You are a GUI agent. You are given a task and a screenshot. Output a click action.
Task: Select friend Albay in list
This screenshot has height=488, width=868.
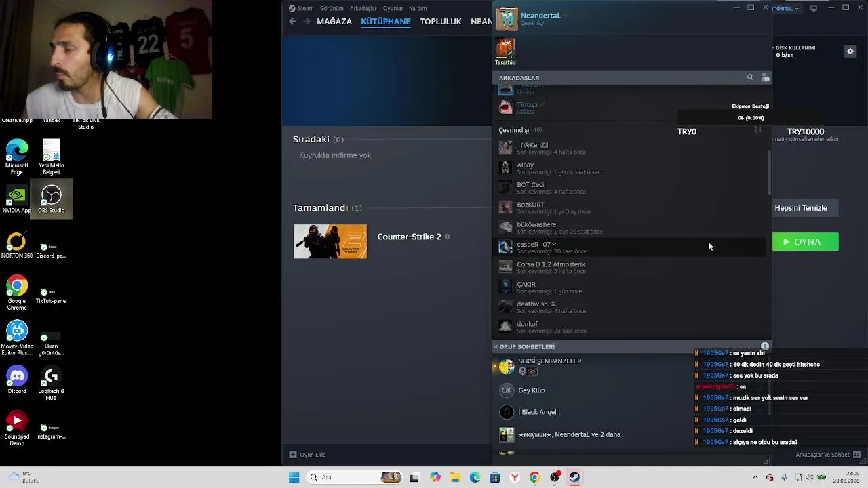[x=631, y=168]
